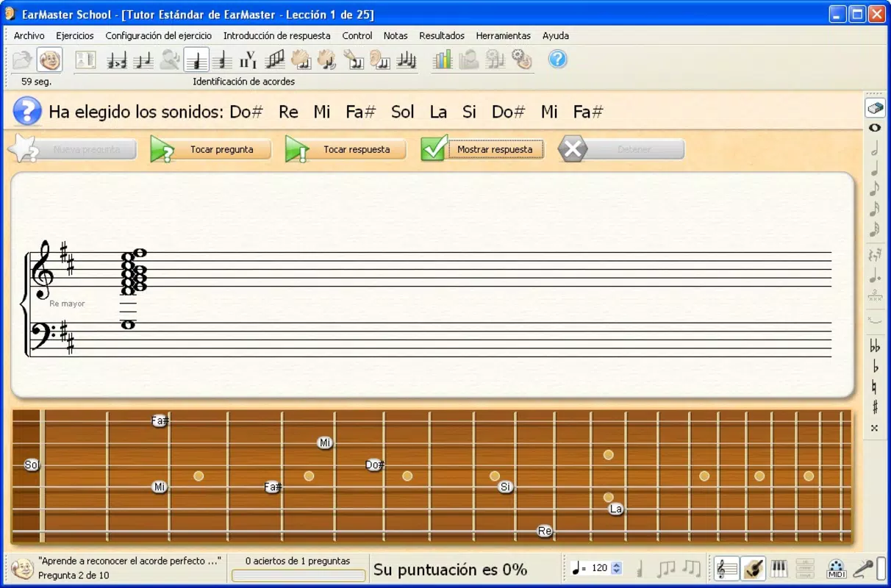Choose the double flat accidental
This screenshot has width=891, height=588.
(x=875, y=346)
